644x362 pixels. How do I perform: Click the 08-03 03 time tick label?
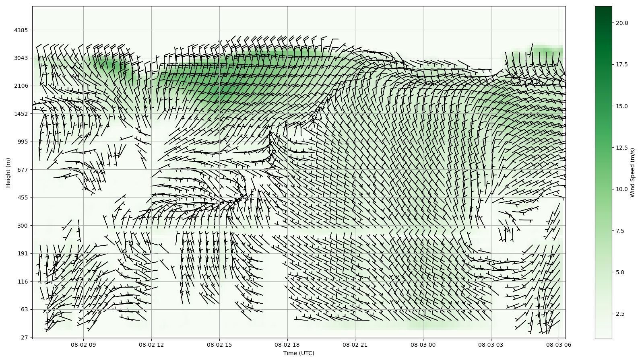click(491, 345)
